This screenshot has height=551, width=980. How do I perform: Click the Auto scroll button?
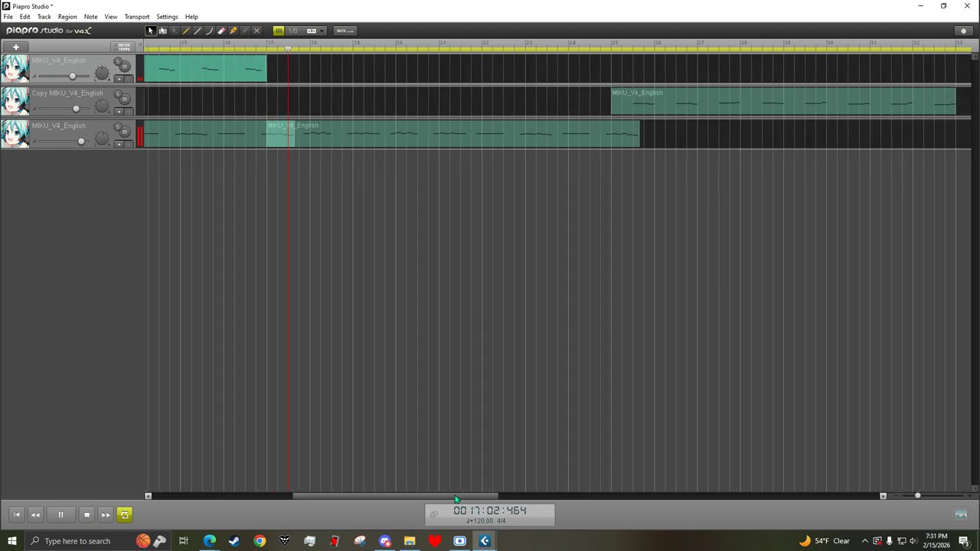point(344,31)
